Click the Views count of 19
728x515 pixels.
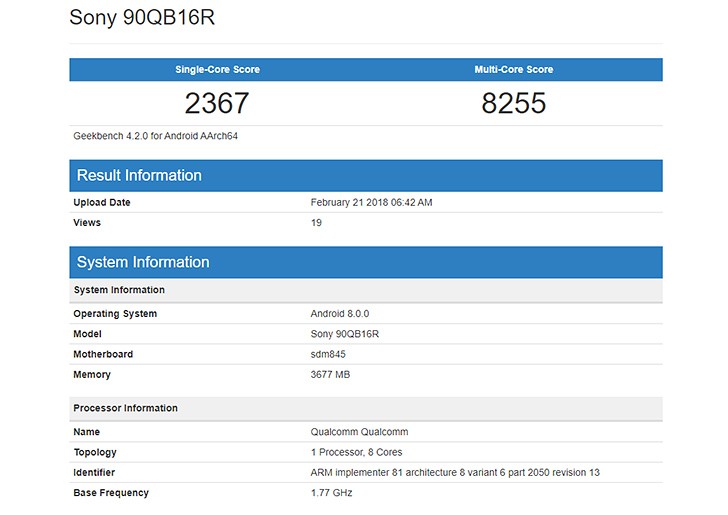[x=317, y=222]
